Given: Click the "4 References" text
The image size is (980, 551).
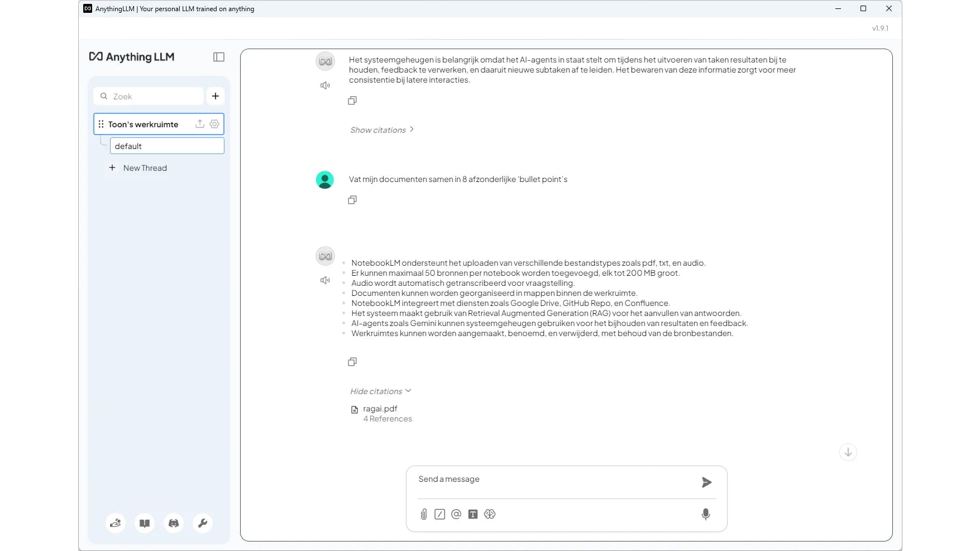Looking at the screenshot, I should coord(388,419).
